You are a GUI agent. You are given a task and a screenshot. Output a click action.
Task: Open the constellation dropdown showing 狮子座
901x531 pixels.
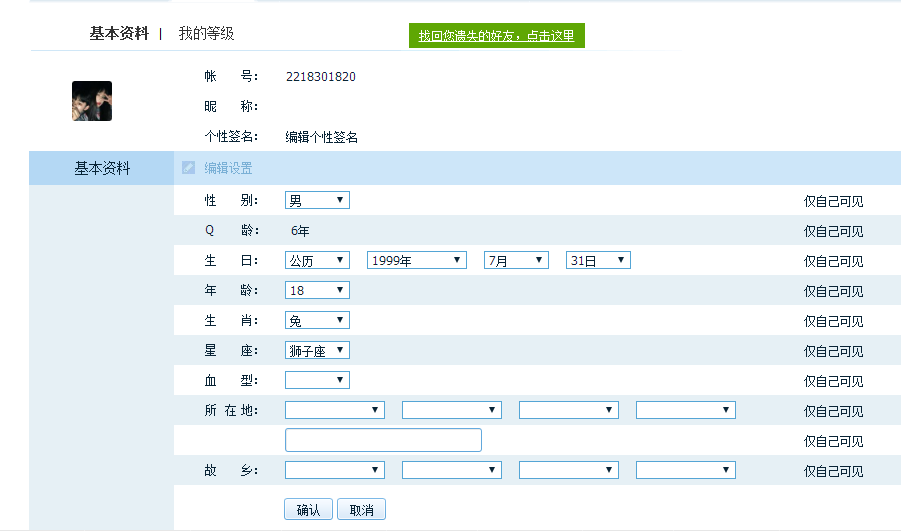317,350
